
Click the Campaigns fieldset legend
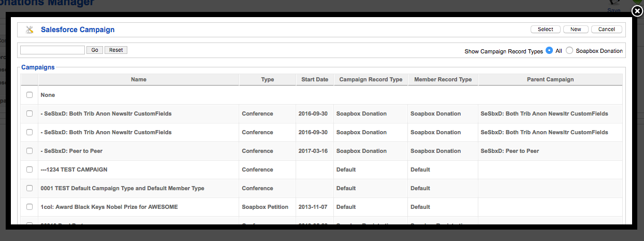point(38,67)
